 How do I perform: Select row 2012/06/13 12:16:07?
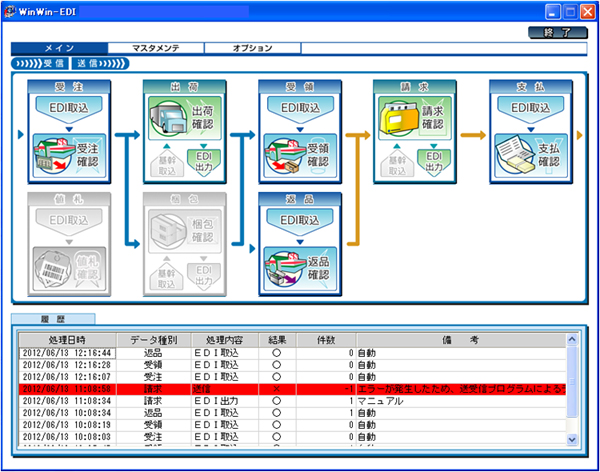[x=293, y=377]
